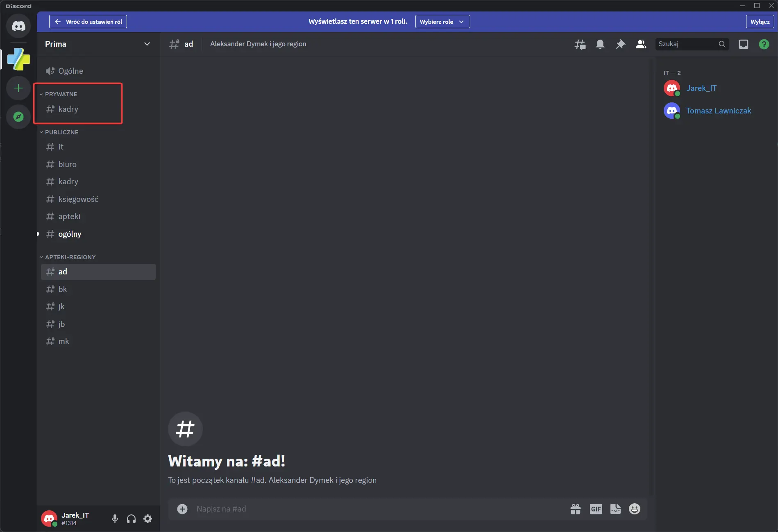
Task: Click Jarek_IT avatar in member list
Action: (672, 88)
